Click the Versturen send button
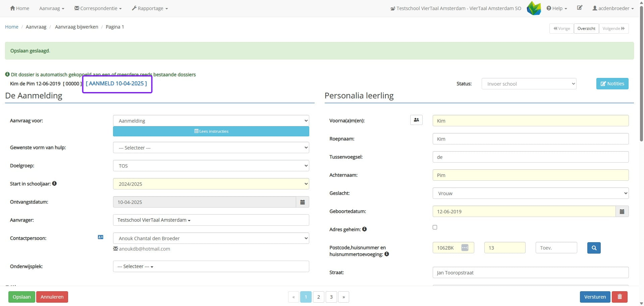This screenshot has height=306, width=644. (595, 297)
